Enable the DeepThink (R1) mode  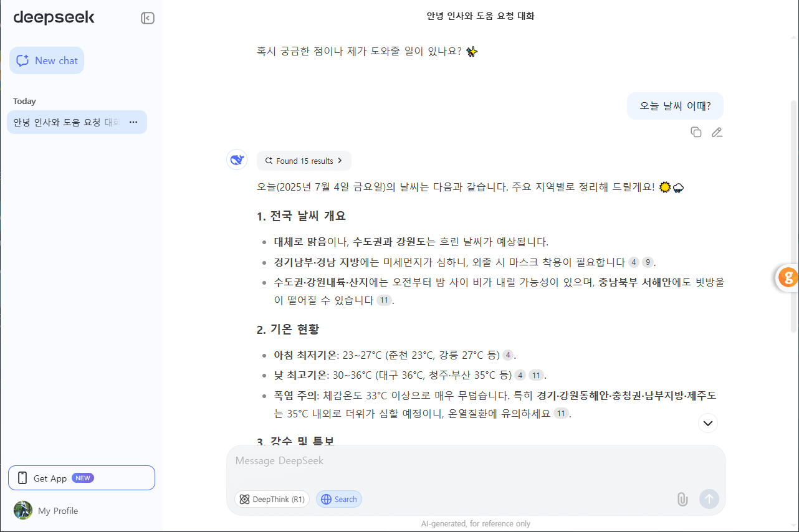pos(272,499)
